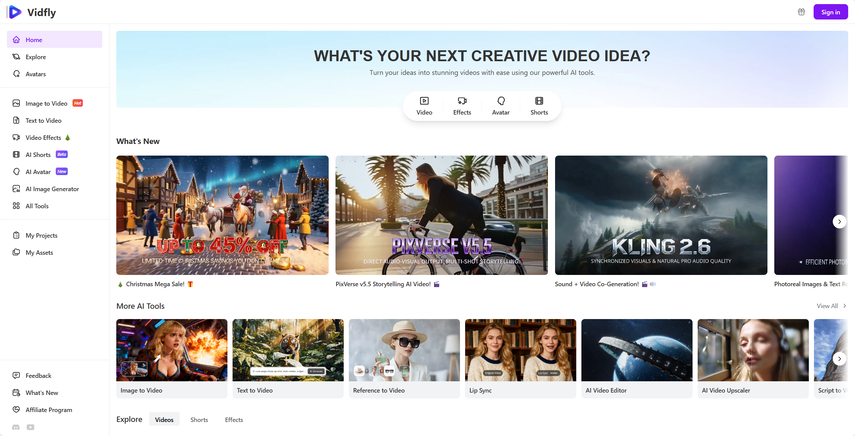855x436 pixels.
Task: Click the My Projects sidebar icon
Action: (x=16, y=235)
